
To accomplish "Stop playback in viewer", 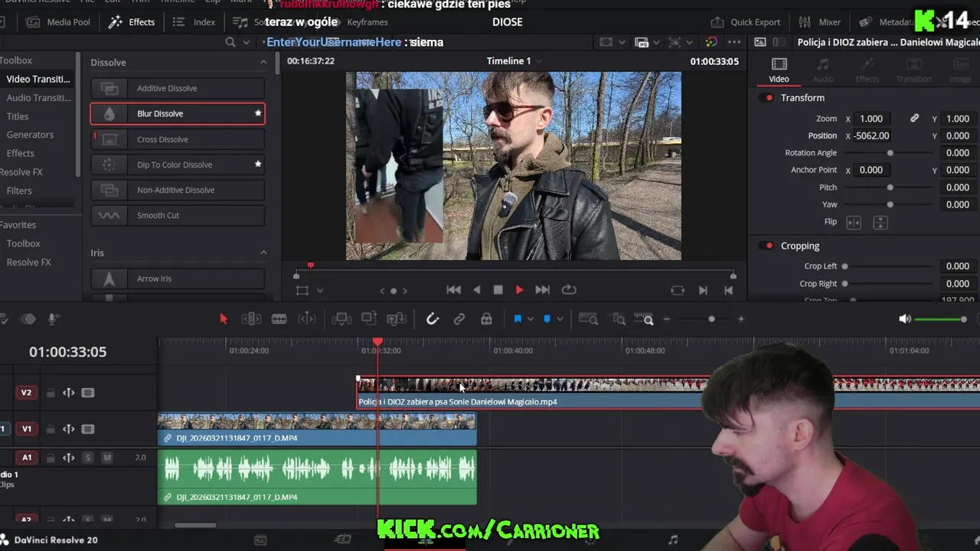I will click(x=498, y=290).
